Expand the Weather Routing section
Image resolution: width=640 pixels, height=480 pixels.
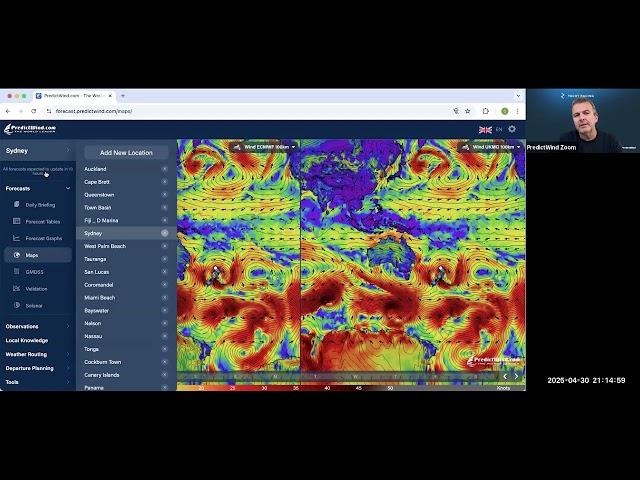tap(38, 354)
